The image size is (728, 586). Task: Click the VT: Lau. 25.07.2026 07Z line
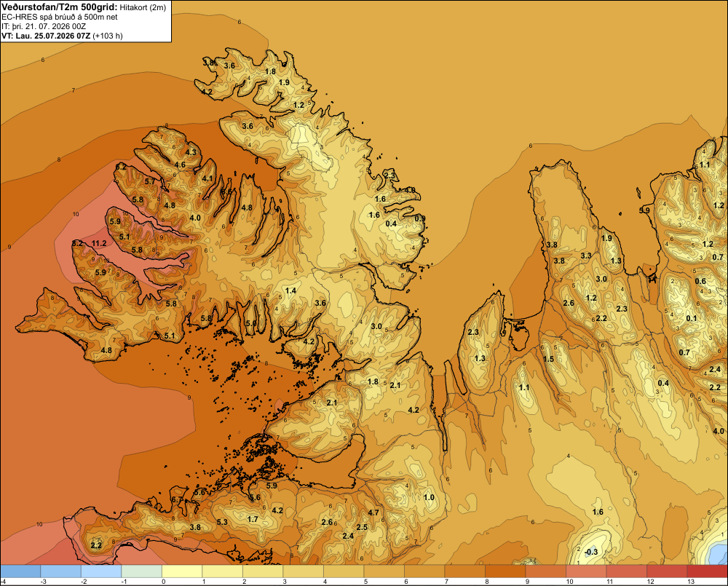pyautogui.click(x=45, y=36)
